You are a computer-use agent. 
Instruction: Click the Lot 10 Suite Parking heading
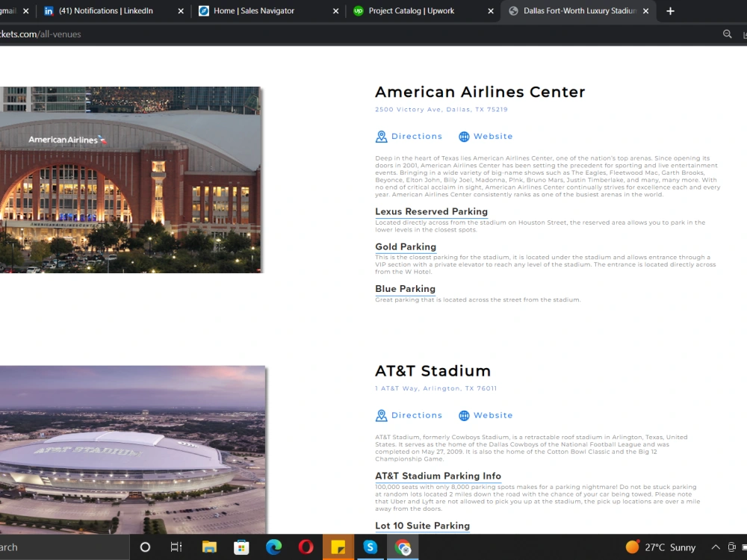coord(422,526)
